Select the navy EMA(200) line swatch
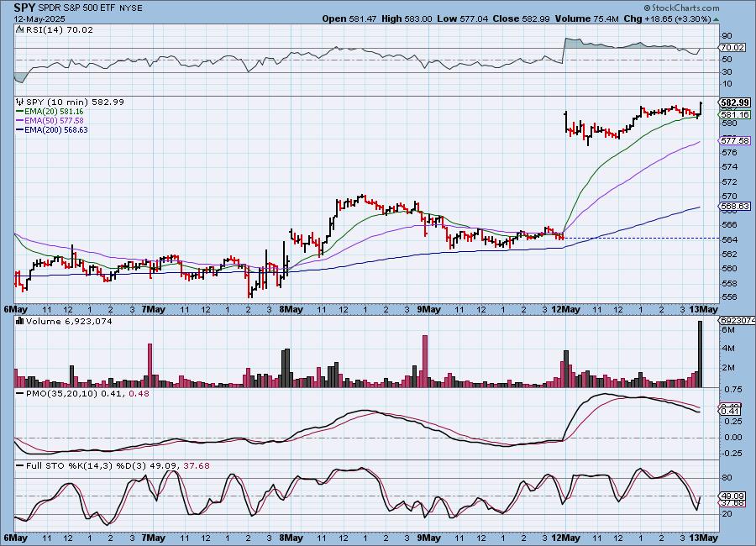The height and width of the screenshot is (546, 756). point(20,129)
